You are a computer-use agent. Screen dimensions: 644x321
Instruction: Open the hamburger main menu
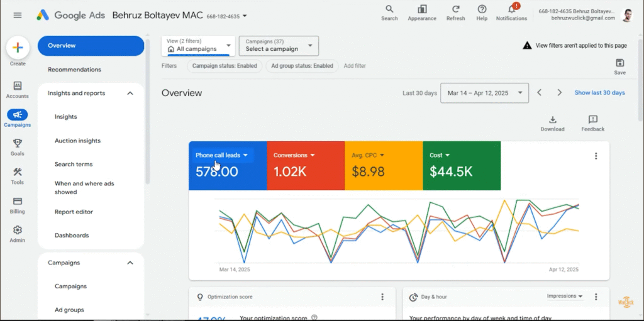pos(17,15)
